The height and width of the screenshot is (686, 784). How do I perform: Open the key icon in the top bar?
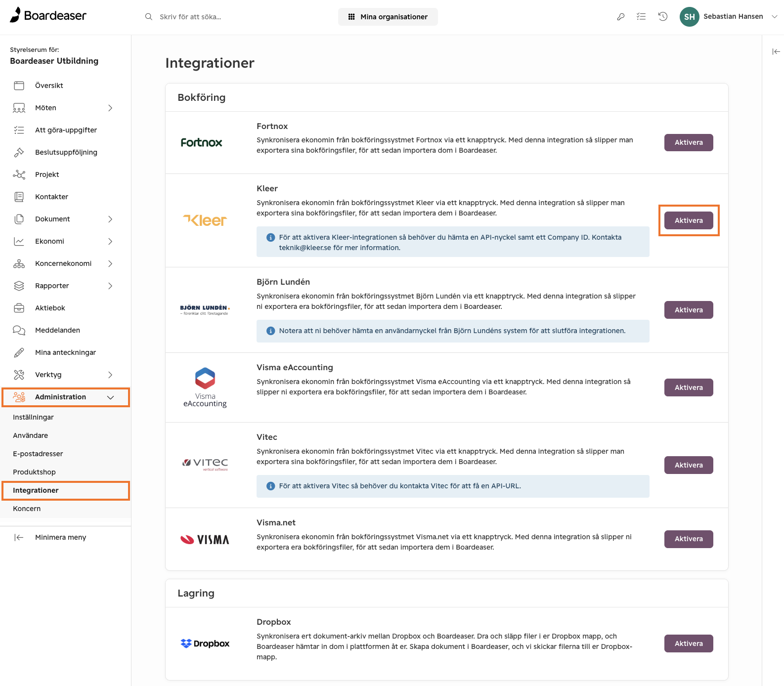point(621,17)
